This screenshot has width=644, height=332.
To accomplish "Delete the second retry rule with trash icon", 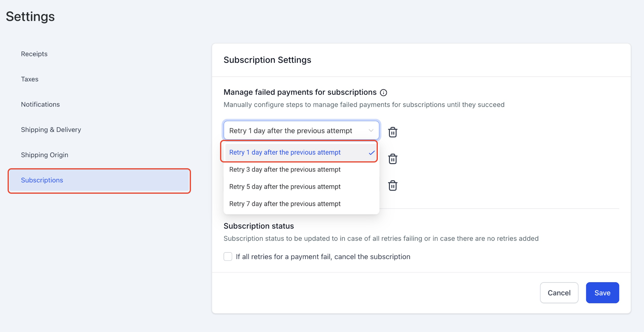I will pyautogui.click(x=393, y=159).
